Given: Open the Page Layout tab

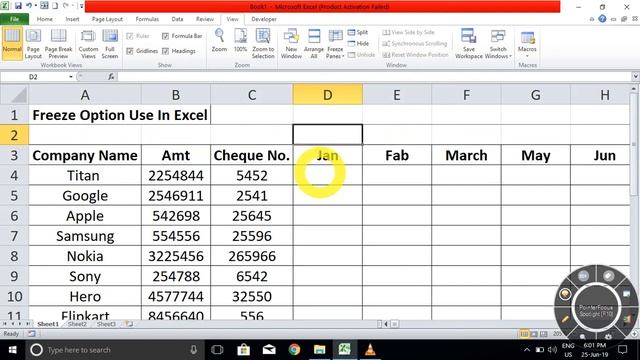Looking at the screenshot, I should coord(107,19).
